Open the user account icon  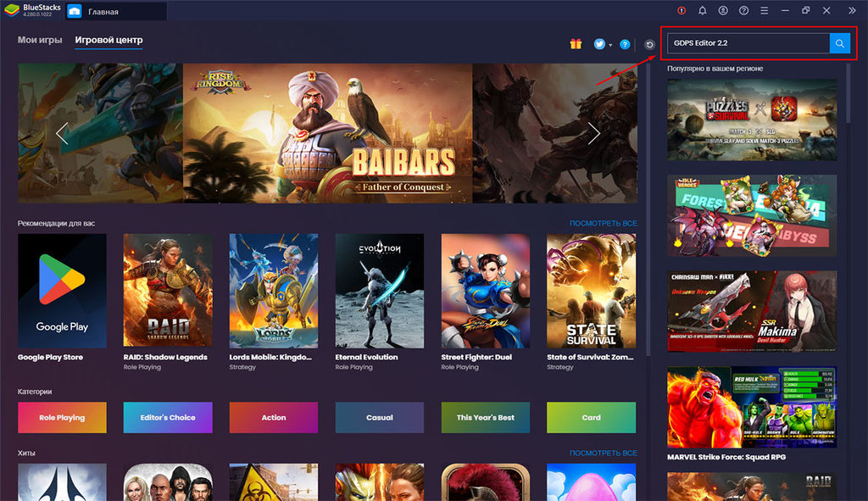point(723,10)
